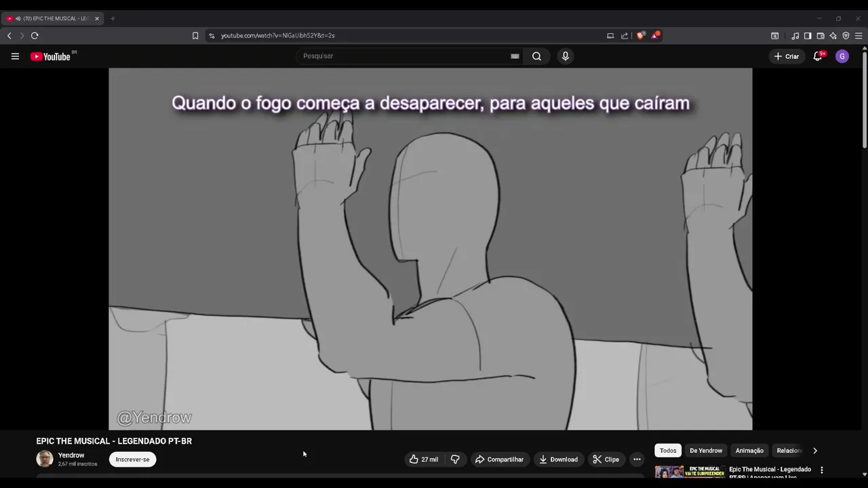This screenshot has width=868, height=488.
Task: Start voice search with the microphone icon
Action: [x=566, y=56]
